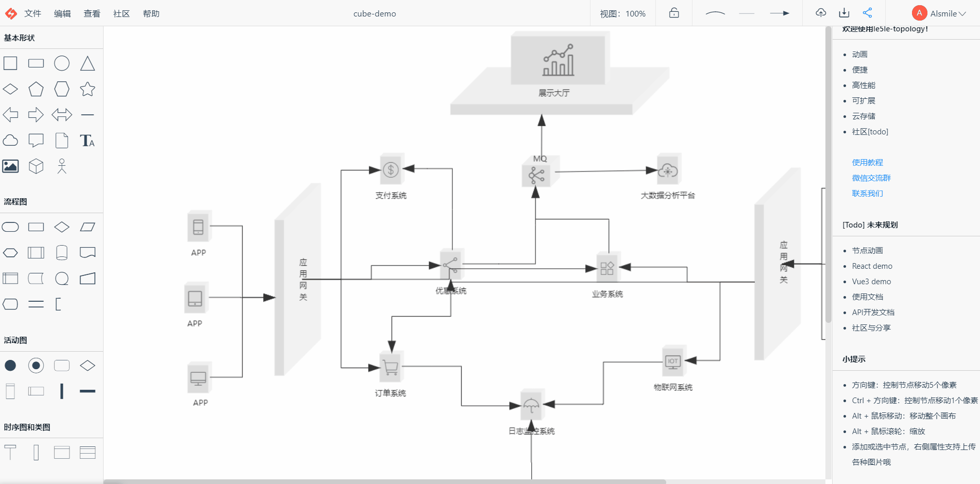Select the cloud shape

click(10, 140)
